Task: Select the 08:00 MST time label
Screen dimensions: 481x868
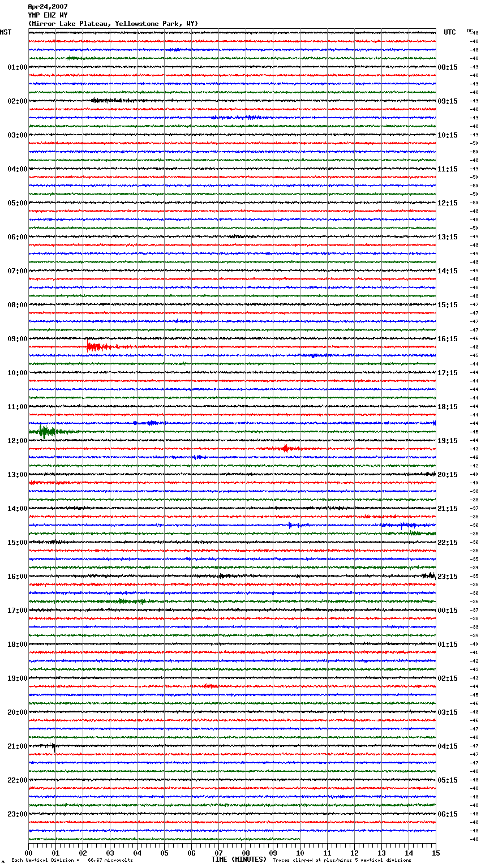Action: [18, 305]
